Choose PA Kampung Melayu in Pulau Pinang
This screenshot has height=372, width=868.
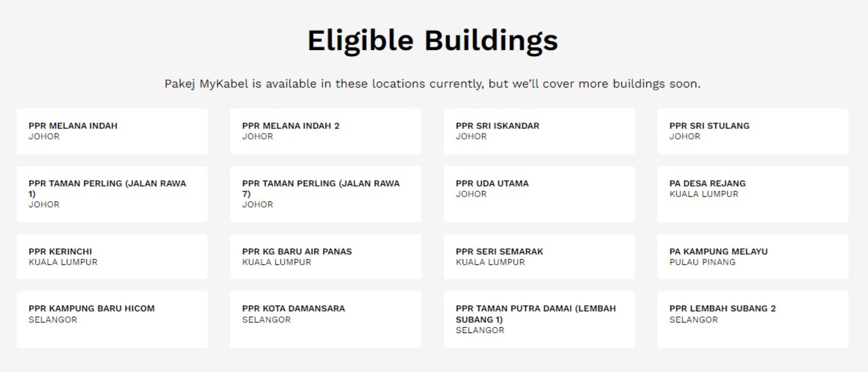[x=753, y=257]
